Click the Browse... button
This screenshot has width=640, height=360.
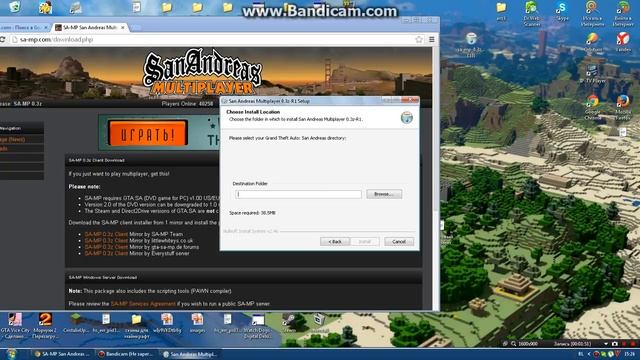pos(384,194)
